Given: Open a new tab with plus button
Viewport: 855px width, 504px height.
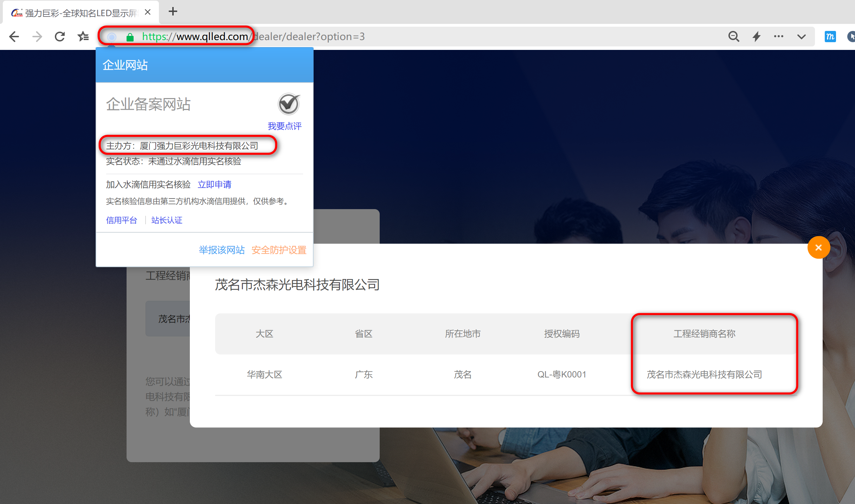Looking at the screenshot, I should point(173,12).
